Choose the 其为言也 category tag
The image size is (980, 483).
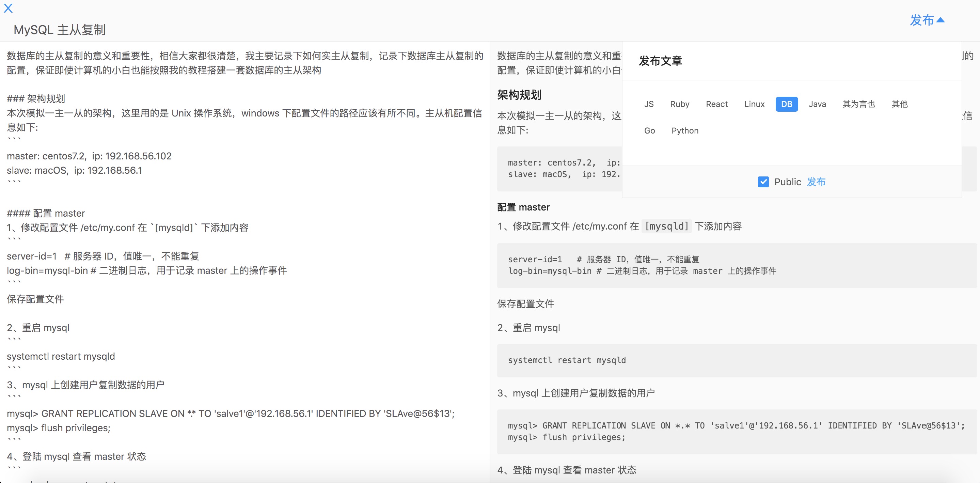point(859,104)
